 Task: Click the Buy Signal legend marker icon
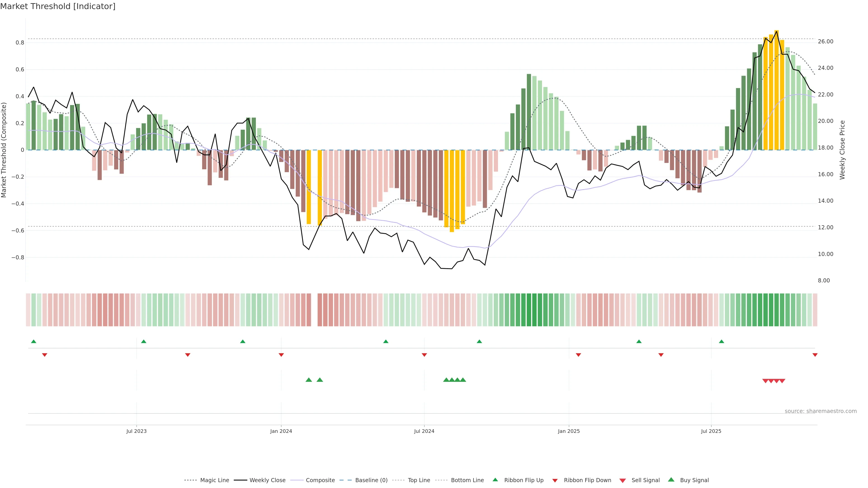pos(671,480)
